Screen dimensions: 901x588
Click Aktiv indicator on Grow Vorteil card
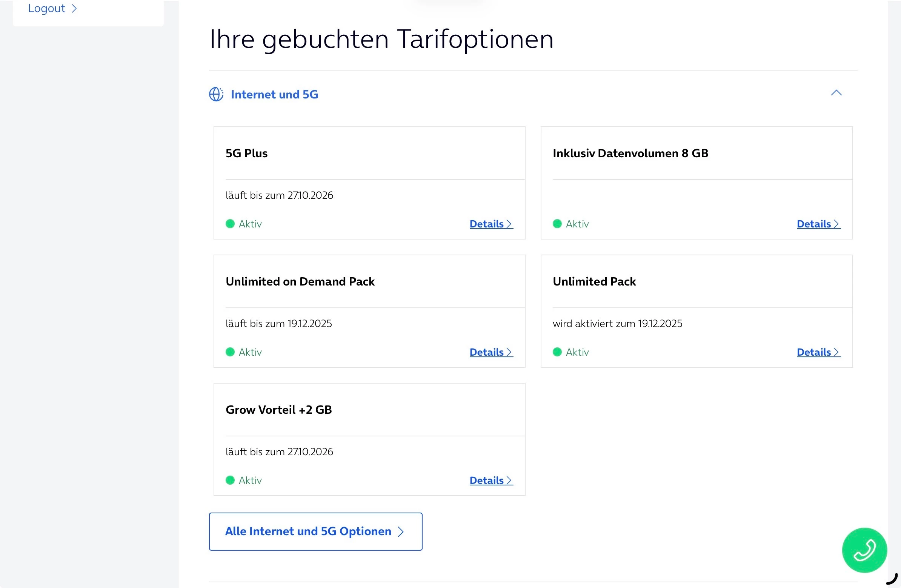point(230,481)
